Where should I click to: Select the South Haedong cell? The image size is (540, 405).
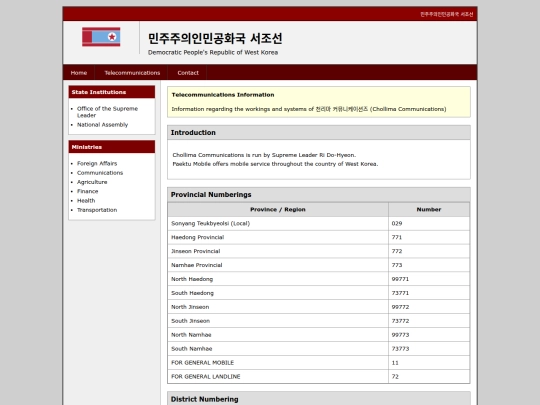278,293
